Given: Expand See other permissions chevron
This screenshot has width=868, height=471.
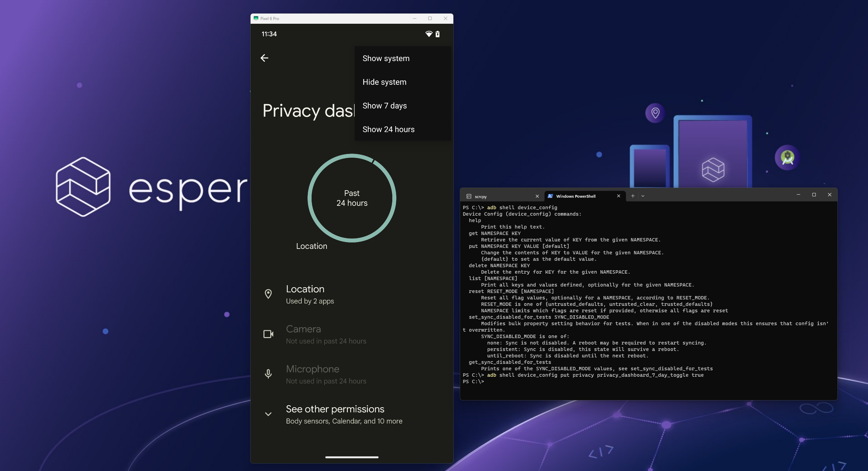Looking at the screenshot, I should (x=268, y=414).
